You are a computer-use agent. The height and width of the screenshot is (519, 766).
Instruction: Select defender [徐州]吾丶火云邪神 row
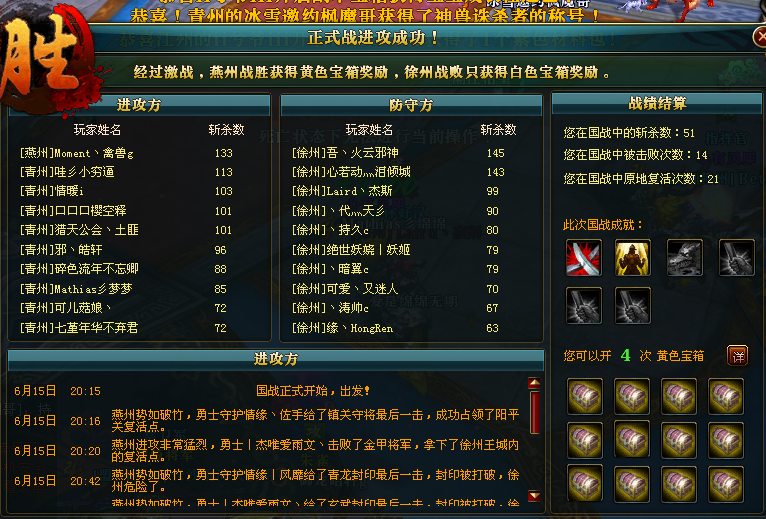pos(411,153)
